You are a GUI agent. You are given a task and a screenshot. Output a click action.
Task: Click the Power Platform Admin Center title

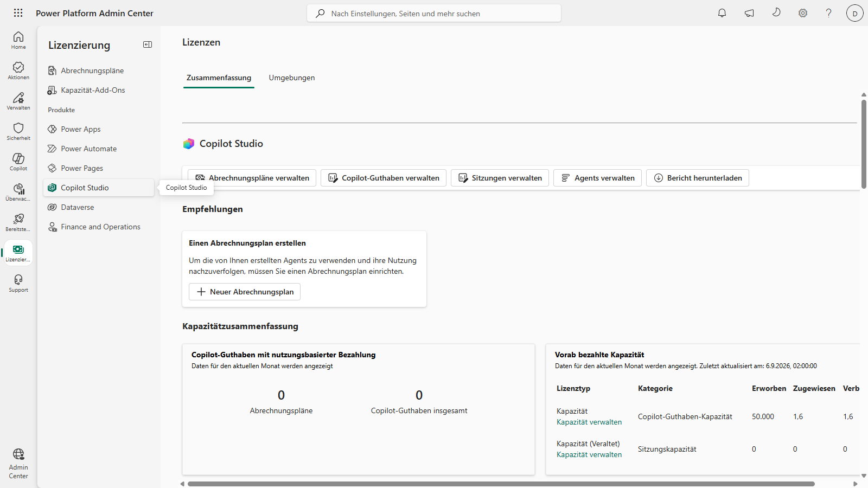(x=94, y=13)
